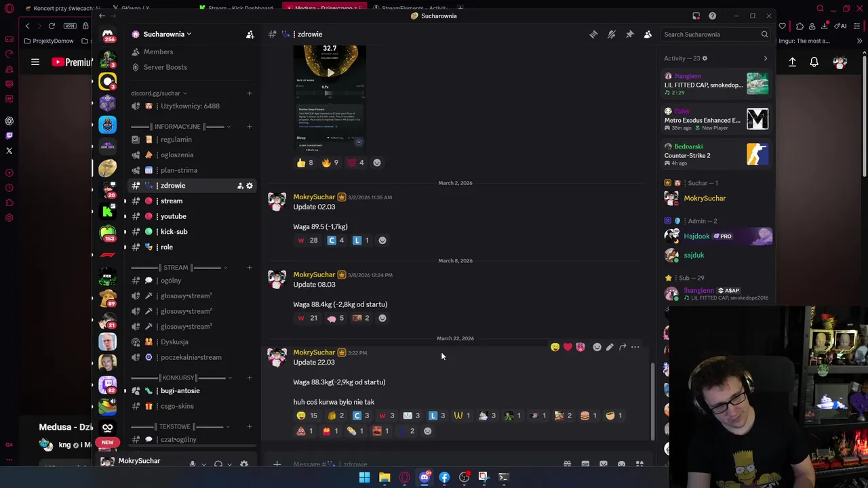Add channel to STREAM category
The width and height of the screenshot is (868, 488).
pyautogui.click(x=250, y=267)
